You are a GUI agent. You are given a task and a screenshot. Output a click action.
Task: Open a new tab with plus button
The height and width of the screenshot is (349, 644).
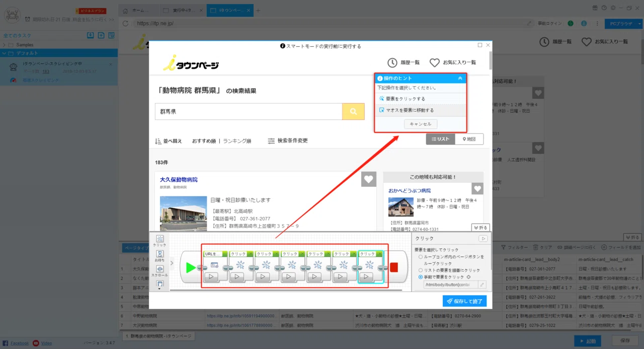258,10
